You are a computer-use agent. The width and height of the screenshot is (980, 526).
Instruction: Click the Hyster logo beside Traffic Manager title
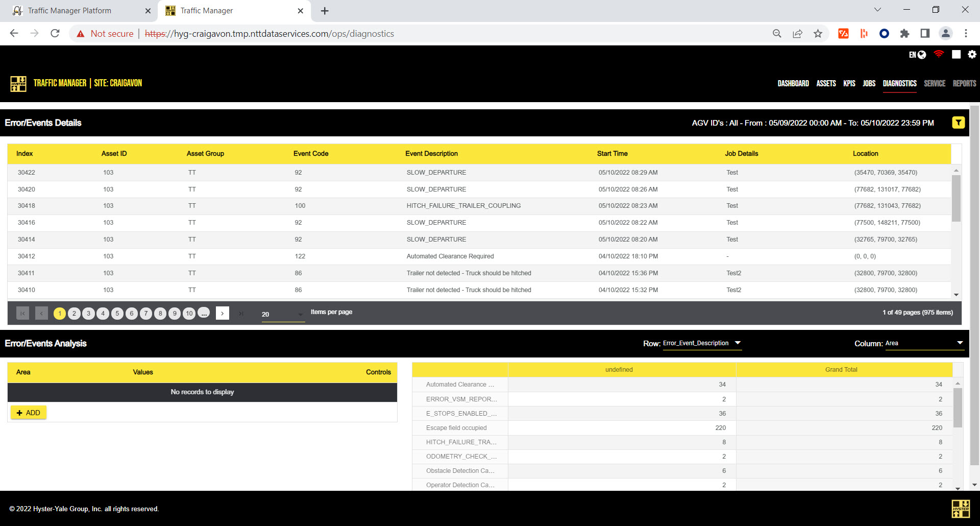(18, 83)
